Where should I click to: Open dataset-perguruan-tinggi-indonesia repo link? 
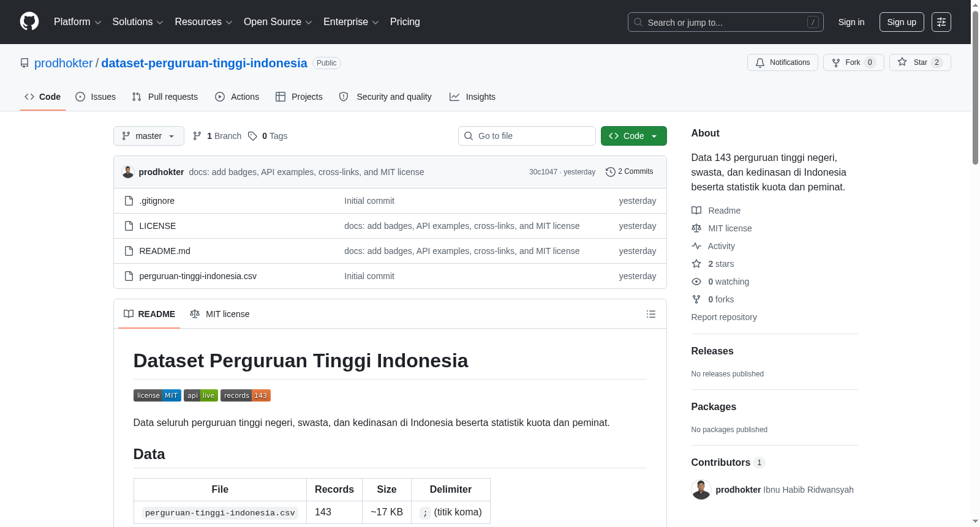(x=204, y=63)
